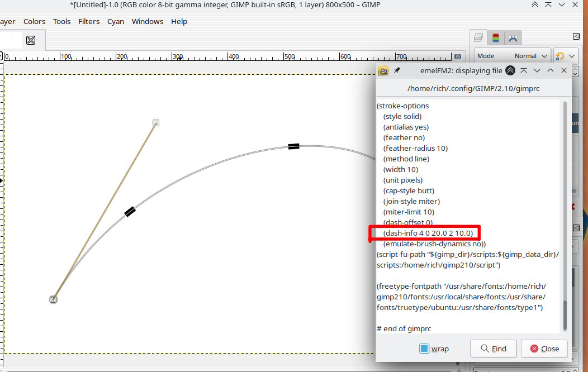Open the Cyan menu
Image resolution: width=588 pixels, height=372 pixels.
coord(116,21)
